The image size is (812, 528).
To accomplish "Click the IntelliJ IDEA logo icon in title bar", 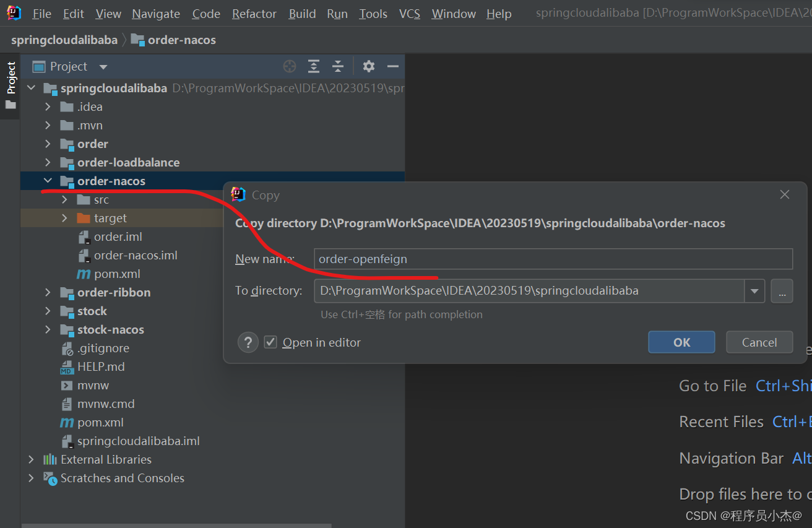I will coord(14,13).
